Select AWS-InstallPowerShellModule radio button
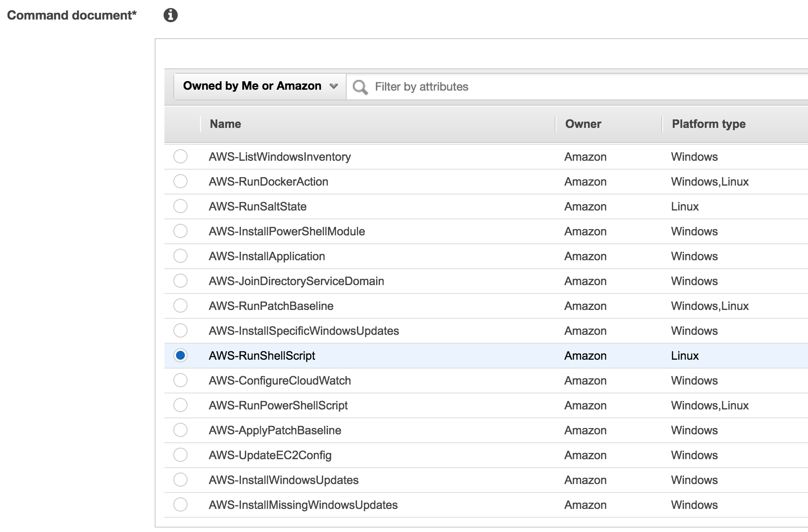This screenshot has width=808, height=532. coord(180,231)
